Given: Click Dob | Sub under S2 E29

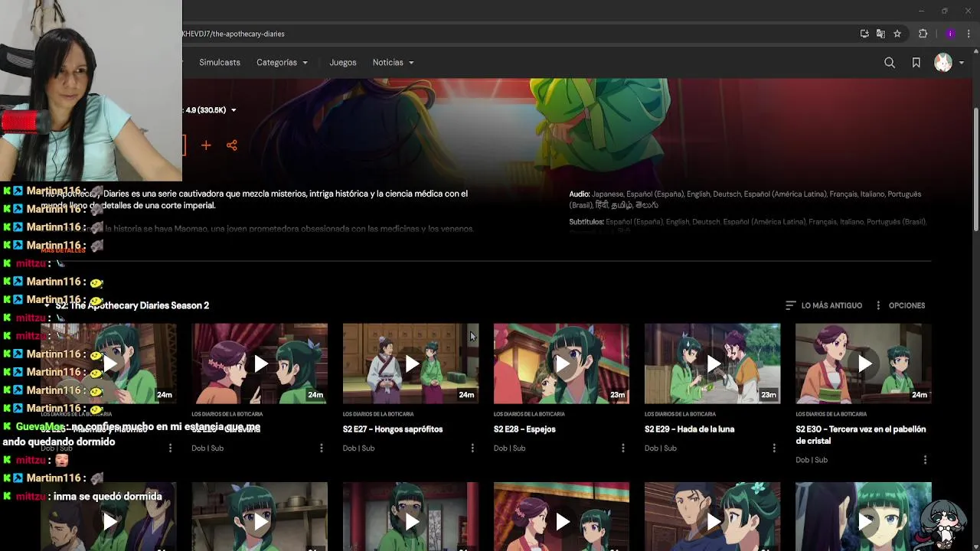Looking at the screenshot, I should tap(660, 448).
